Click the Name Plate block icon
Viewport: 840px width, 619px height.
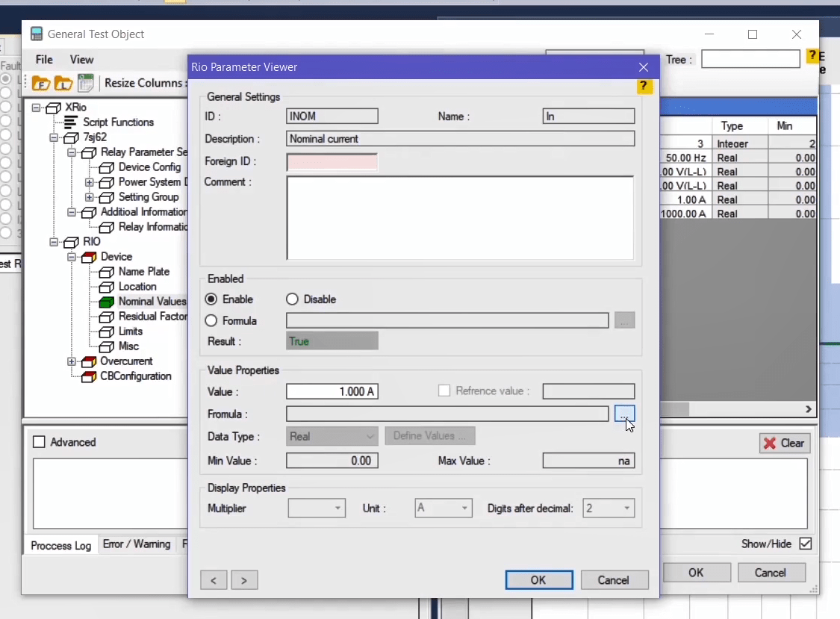pos(106,273)
